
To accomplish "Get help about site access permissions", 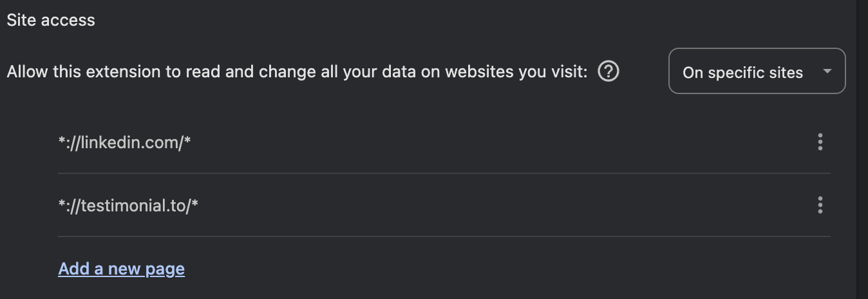I will (609, 71).
